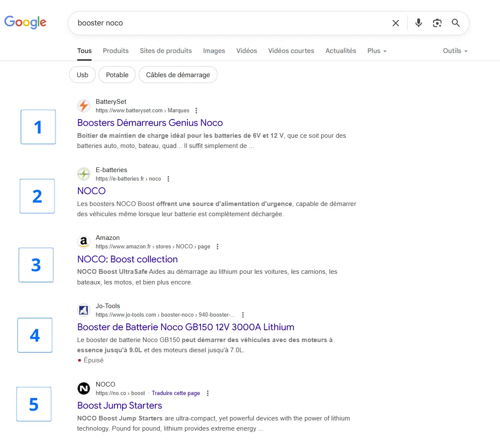Image resolution: width=500 pixels, height=448 pixels.
Task: Open more options for BatterySet result
Action: pyautogui.click(x=196, y=111)
